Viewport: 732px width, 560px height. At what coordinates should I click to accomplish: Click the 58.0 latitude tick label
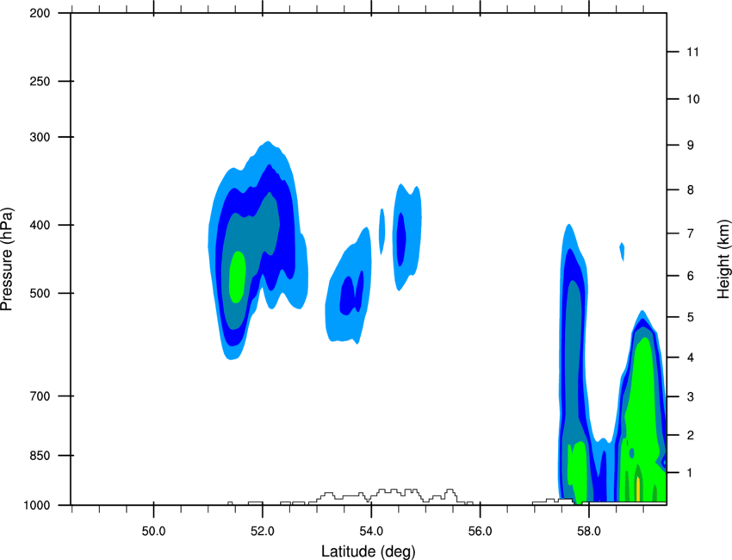tap(589, 532)
